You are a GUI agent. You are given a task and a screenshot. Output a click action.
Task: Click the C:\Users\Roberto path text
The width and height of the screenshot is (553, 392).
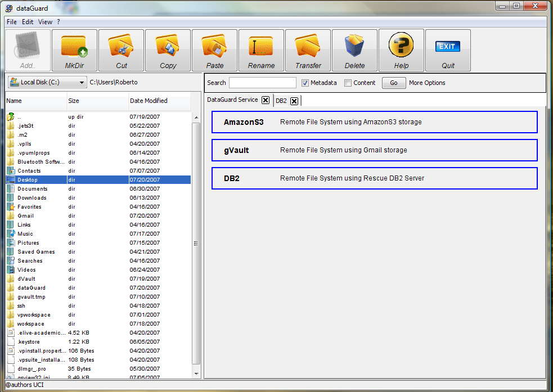[114, 82]
